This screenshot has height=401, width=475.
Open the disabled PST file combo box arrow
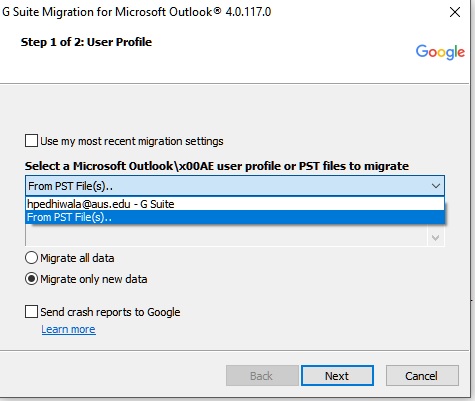[x=435, y=238]
